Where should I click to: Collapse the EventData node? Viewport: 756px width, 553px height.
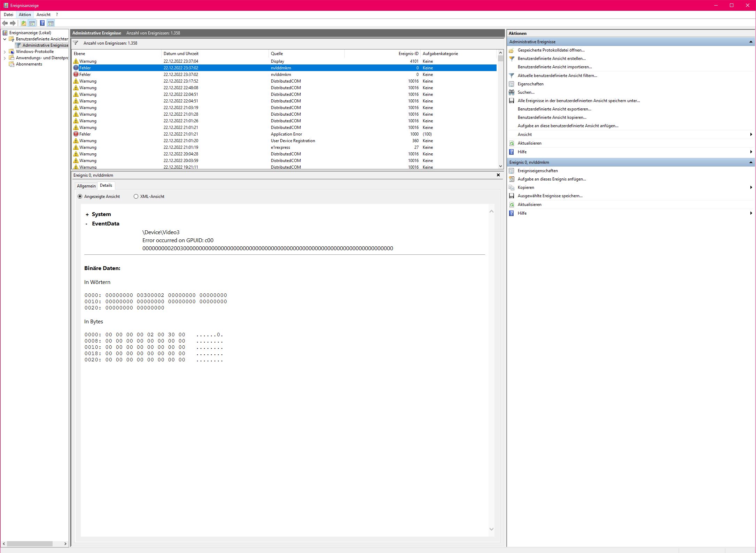pyautogui.click(x=86, y=224)
